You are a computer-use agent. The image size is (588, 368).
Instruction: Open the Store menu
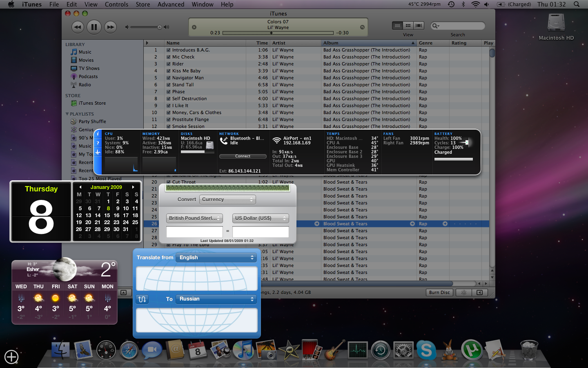(x=143, y=4)
